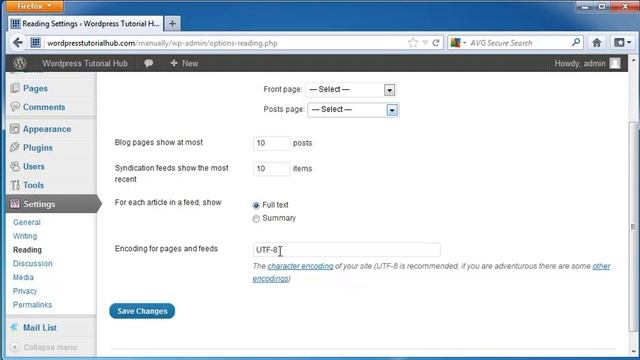The width and height of the screenshot is (640, 360).
Task: Select the Full text radio option
Action: pos(256,205)
